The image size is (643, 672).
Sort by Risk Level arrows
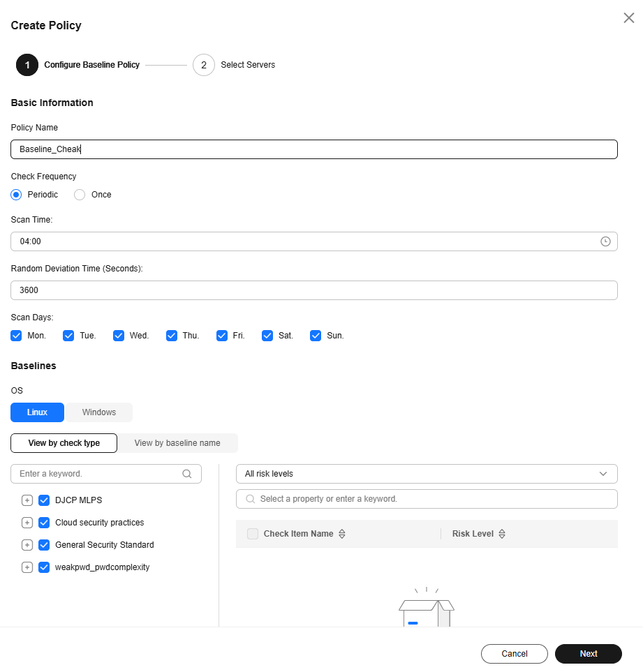coord(502,534)
